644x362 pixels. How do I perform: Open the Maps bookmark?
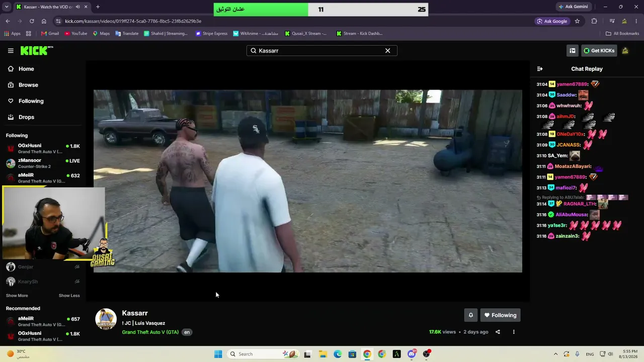(x=101, y=34)
